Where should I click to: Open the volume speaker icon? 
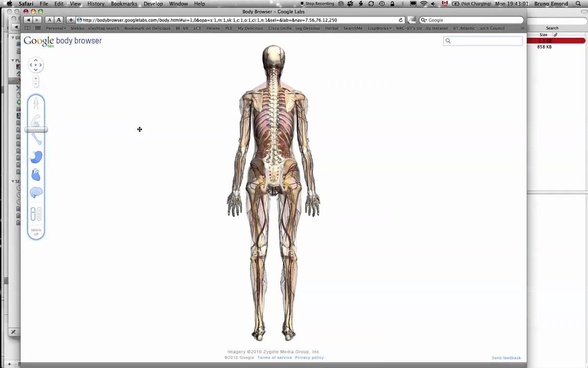[433, 4]
